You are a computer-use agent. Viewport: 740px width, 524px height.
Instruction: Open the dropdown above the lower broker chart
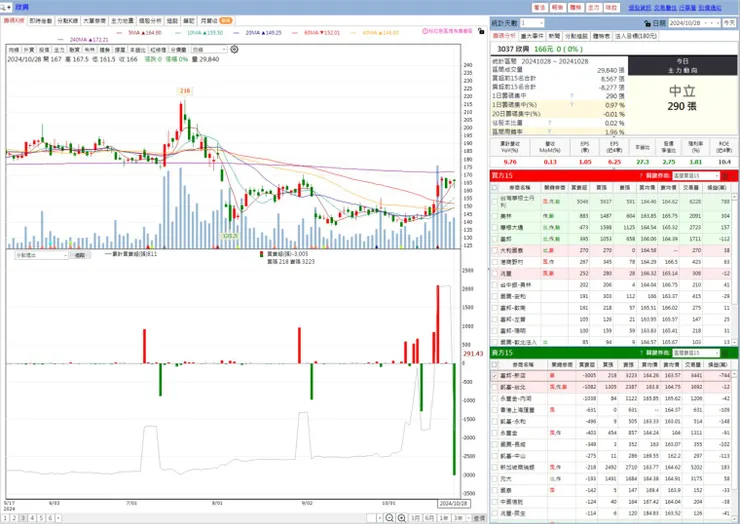[42, 255]
